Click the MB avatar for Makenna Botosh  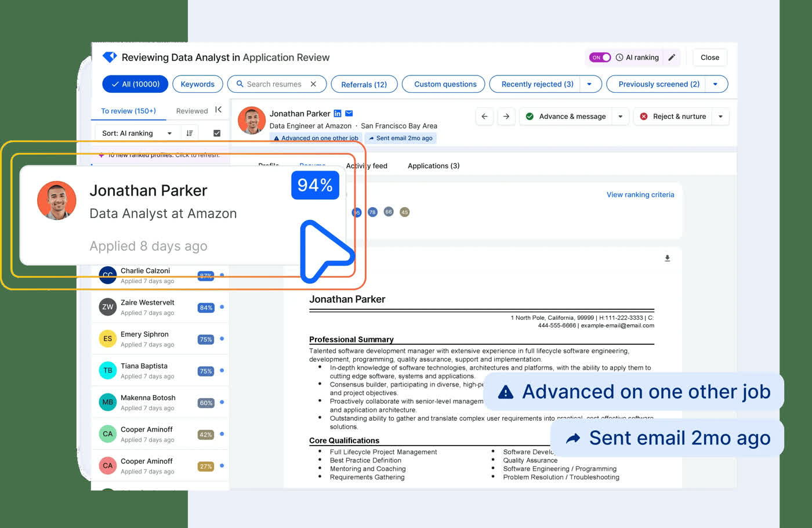click(107, 402)
